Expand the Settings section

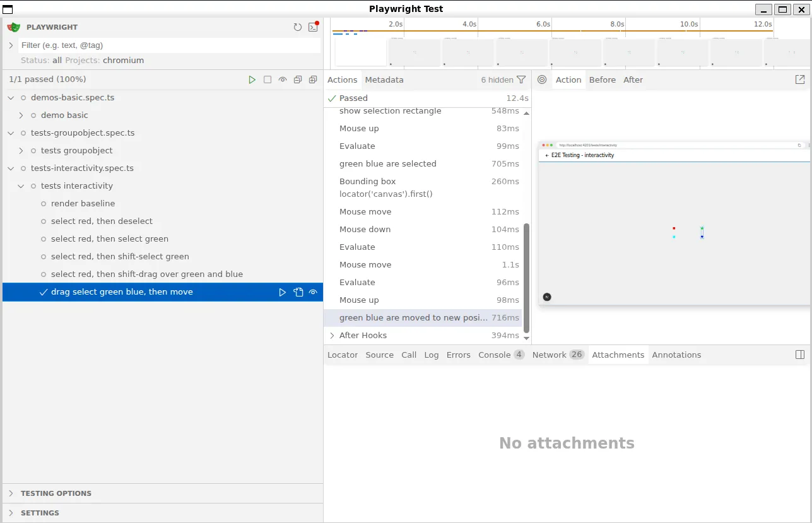pos(40,513)
